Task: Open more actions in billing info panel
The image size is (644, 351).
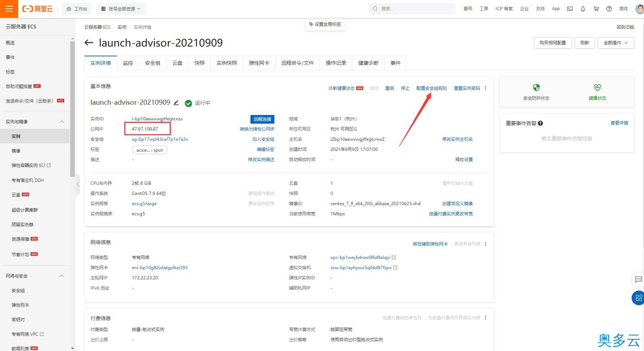Action: click(x=486, y=318)
